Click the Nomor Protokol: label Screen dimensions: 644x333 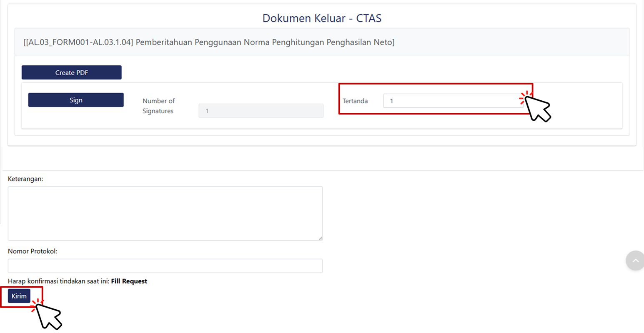(x=33, y=251)
